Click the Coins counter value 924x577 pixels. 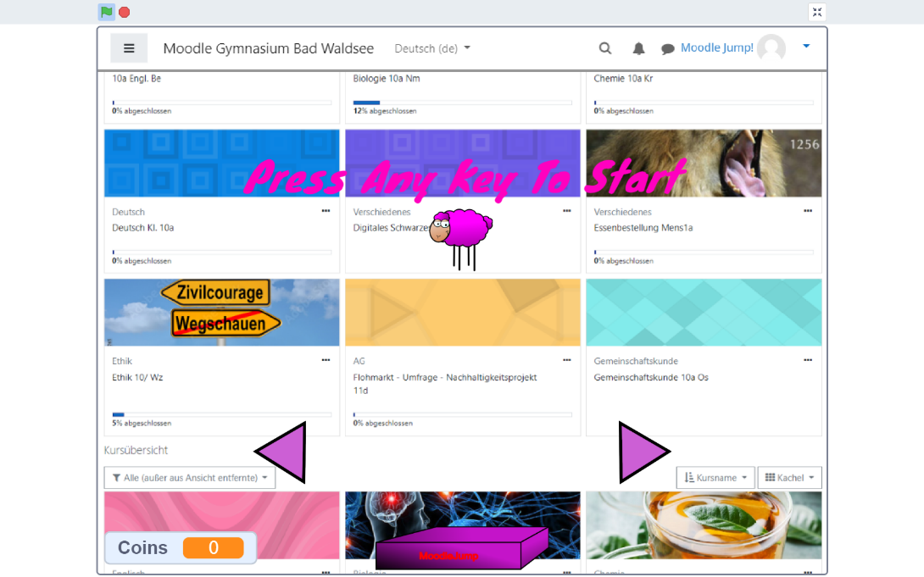coord(214,547)
